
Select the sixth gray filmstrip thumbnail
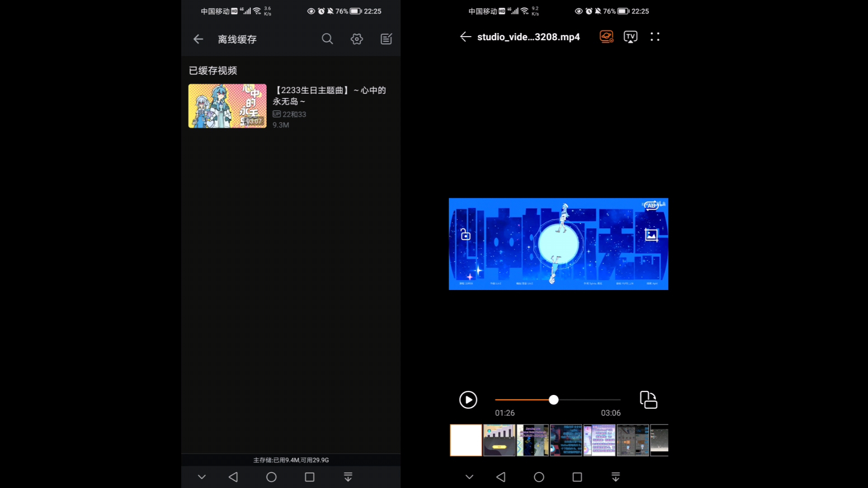click(633, 440)
